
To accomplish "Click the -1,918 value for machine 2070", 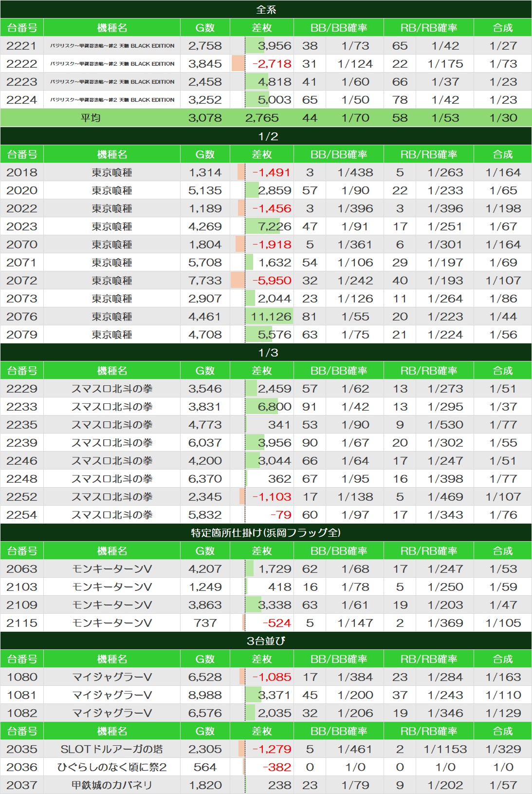I will (272, 245).
